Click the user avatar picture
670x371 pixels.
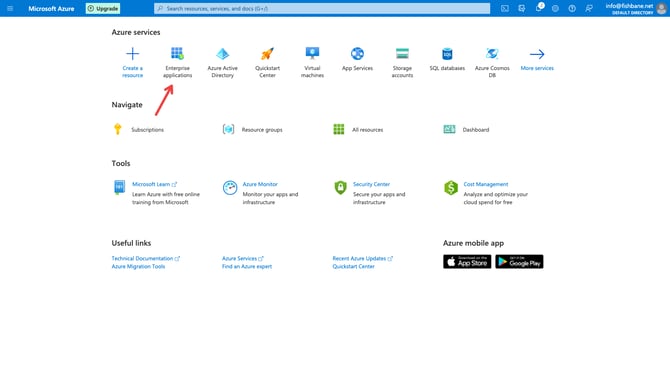pos(661,9)
